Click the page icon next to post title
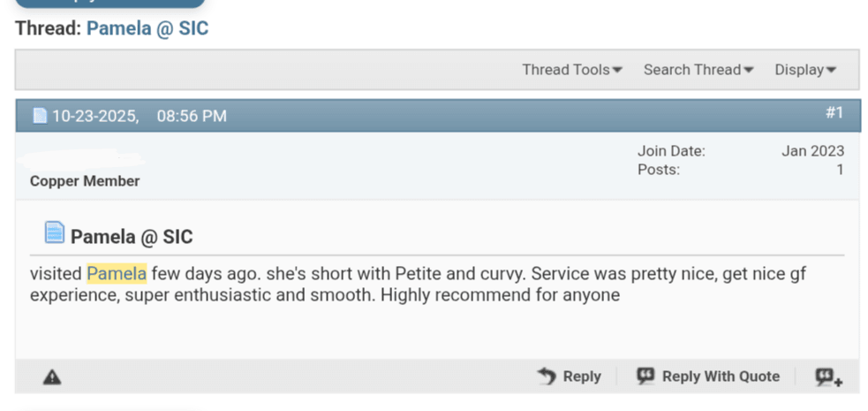This screenshot has height=411, width=868. 55,233
